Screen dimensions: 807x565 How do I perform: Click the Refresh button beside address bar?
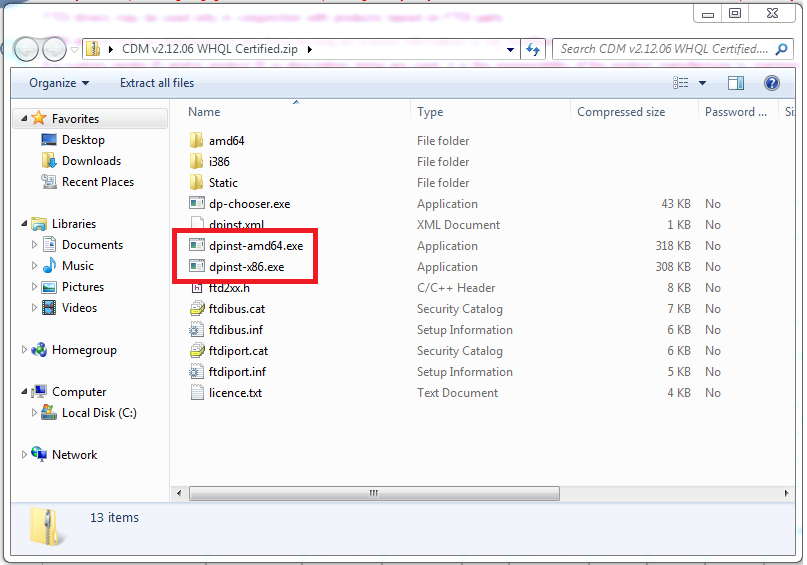pos(533,49)
